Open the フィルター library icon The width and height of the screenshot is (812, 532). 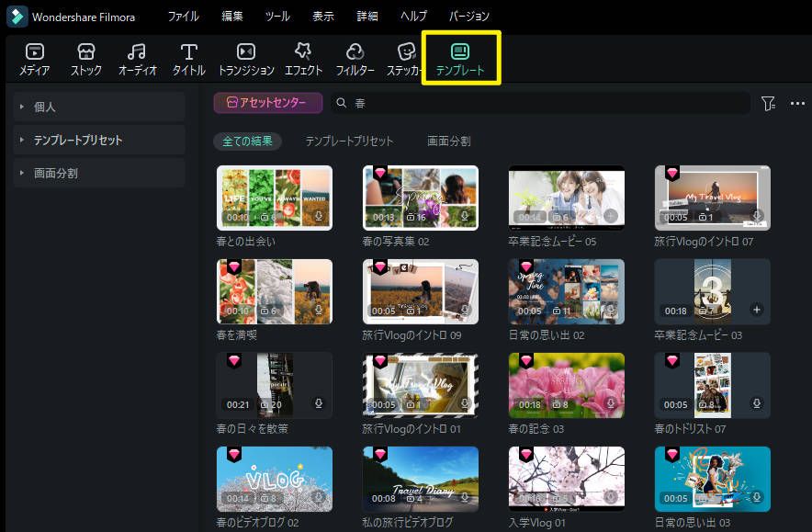point(355,58)
